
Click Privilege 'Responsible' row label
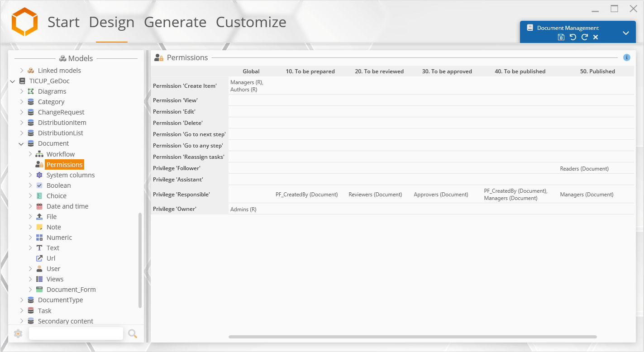(x=181, y=195)
